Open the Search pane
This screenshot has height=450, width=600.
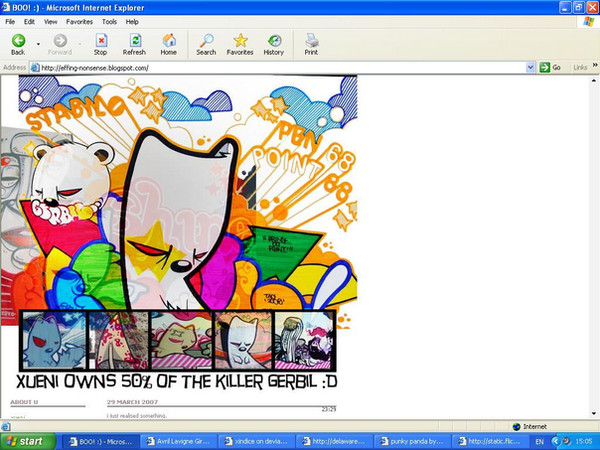coord(206,45)
